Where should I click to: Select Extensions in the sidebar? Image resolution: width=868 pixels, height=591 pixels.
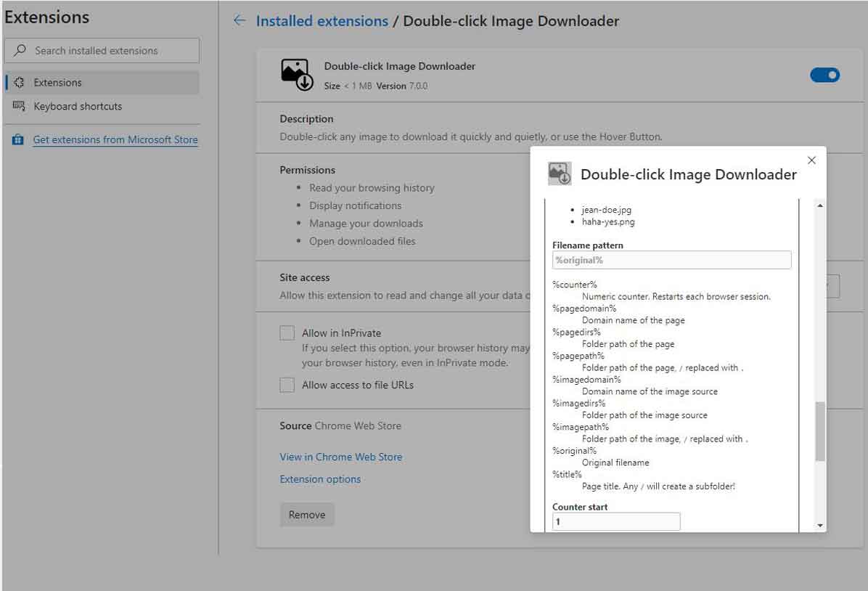pos(58,83)
